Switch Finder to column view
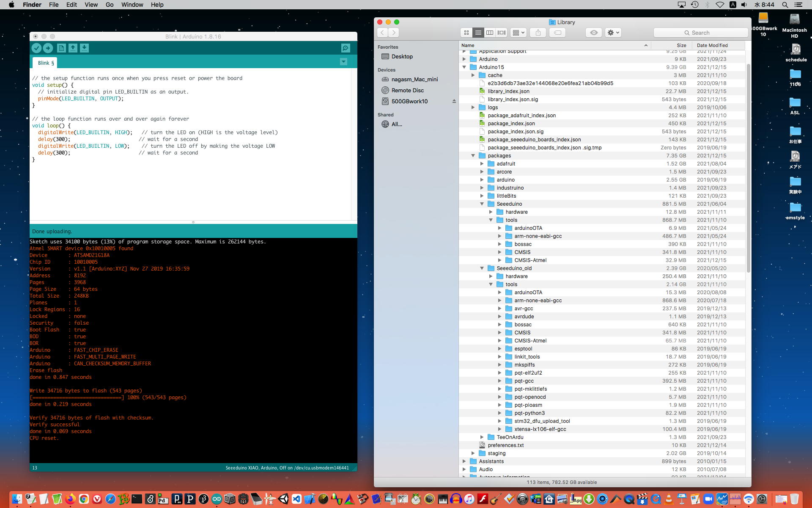Image resolution: width=812 pixels, height=508 pixels. pos(490,33)
